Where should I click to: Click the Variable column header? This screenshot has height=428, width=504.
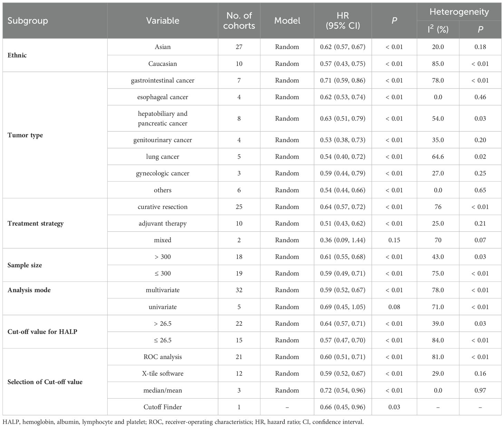coord(163,21)
